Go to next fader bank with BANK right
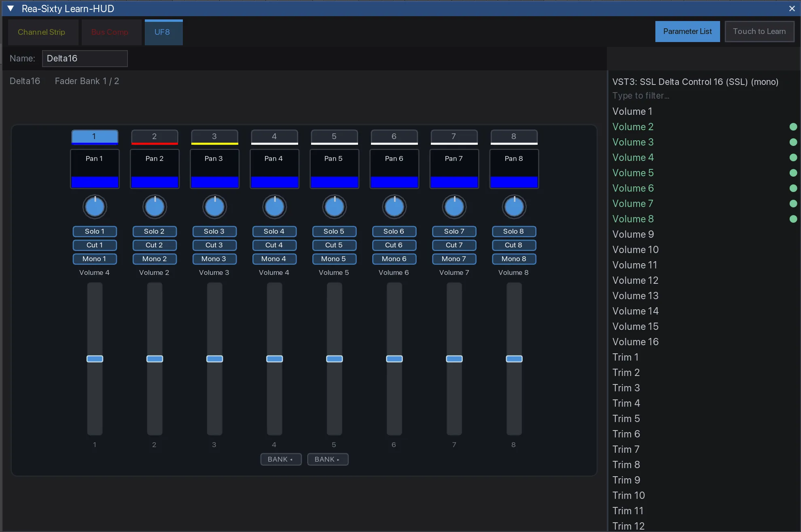The image size is (801, 532). pos(328,459)
